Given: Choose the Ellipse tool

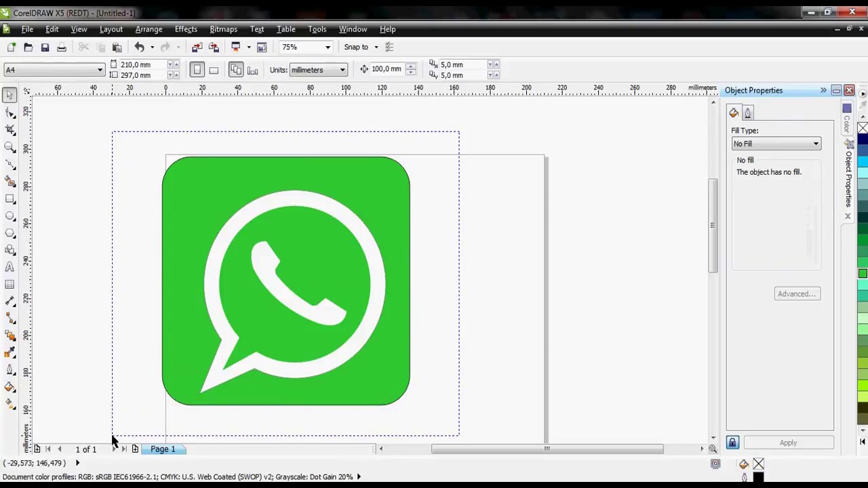Looking at the screenshot, I should (x=9, y=216).
